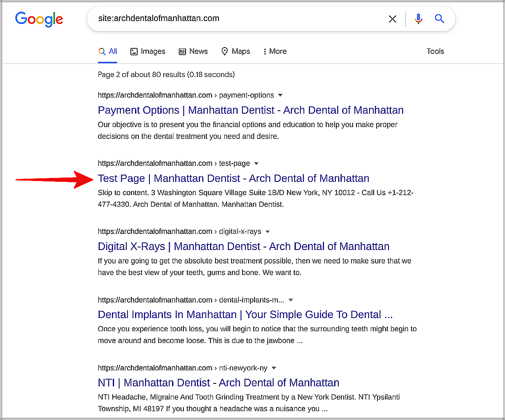Viewport: 505px width, 420px height.
Task: Expand arrow next to dental-implants-m... URL
Action: (x=291, y=300)
